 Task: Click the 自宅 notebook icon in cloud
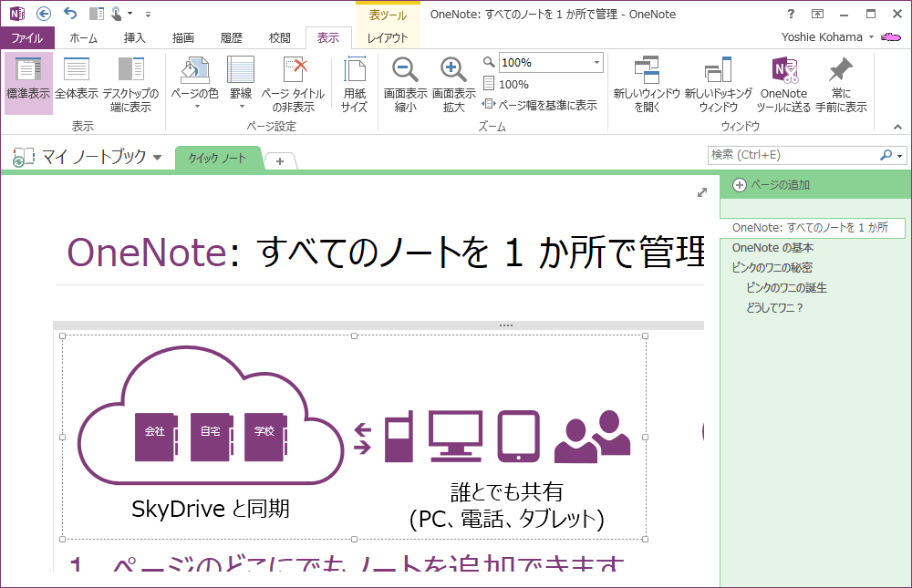coord(212,437)
